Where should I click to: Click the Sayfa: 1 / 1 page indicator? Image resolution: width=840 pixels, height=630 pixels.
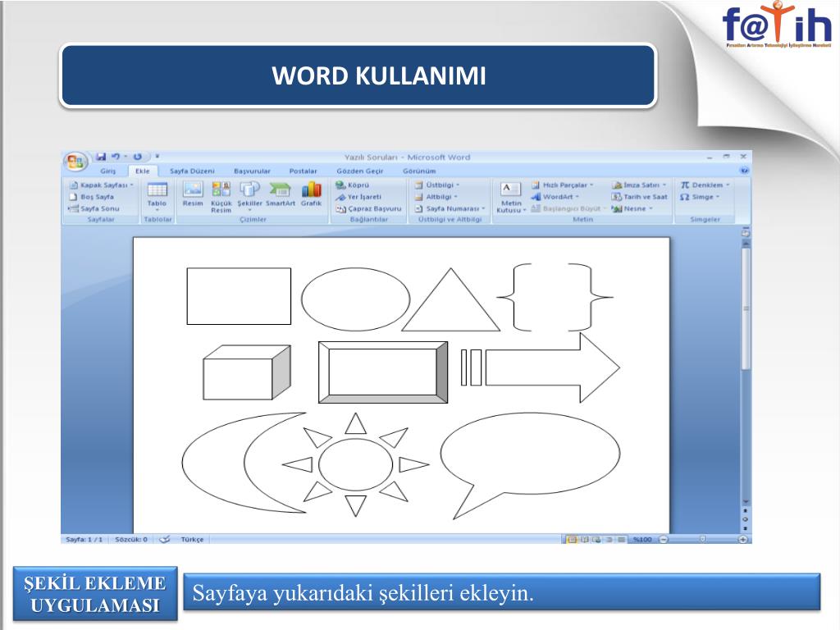point(84,540)
